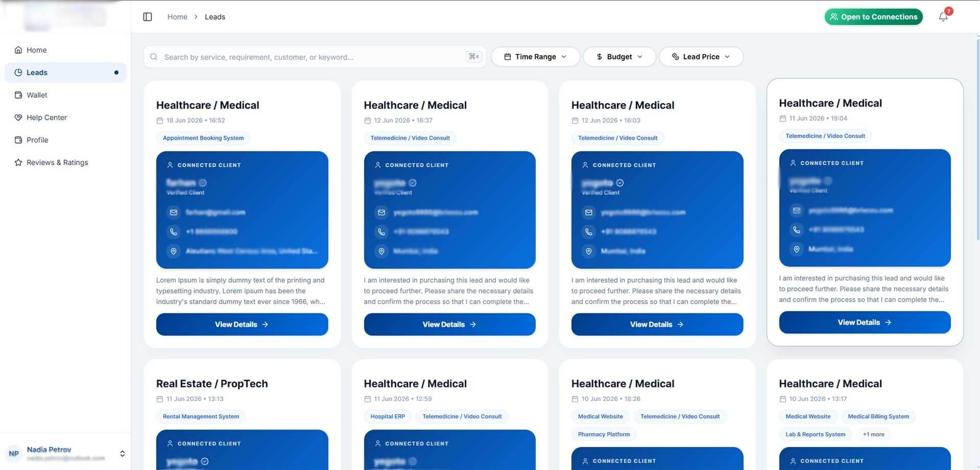980x470 pixels.
Task: Click the Profile icon in sidebar
Action: [18, 140]
